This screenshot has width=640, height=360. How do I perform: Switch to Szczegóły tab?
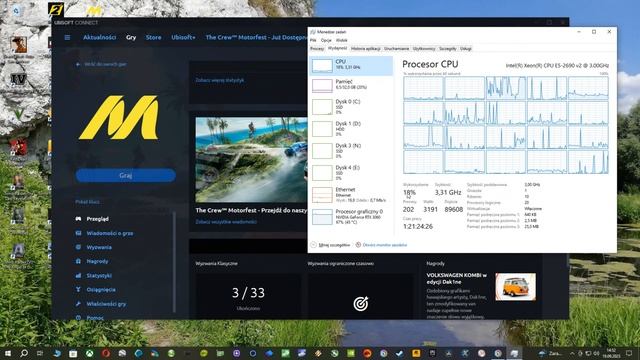pyautogui.click(x=448, y=49)
